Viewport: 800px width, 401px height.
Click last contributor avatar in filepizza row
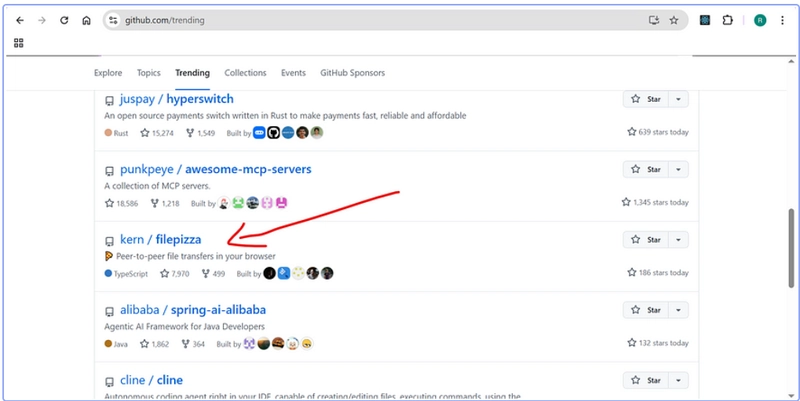point(327,273)
